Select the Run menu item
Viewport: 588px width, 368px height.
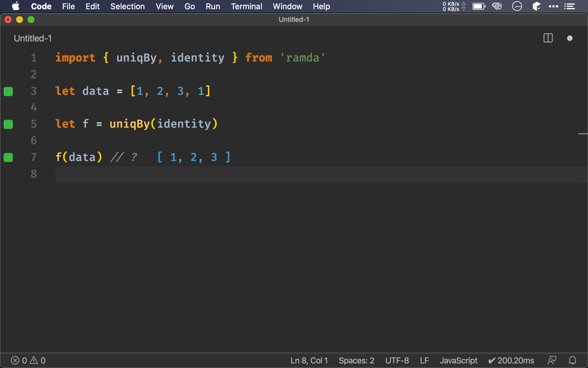212,6
